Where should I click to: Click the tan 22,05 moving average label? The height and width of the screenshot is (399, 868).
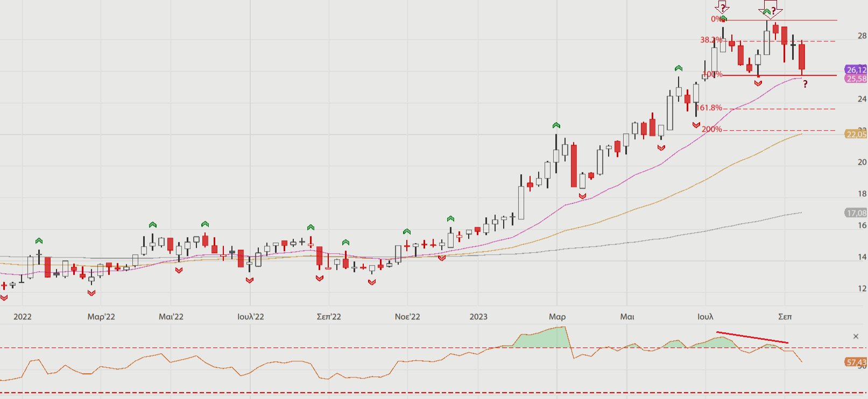pos(856,134)
